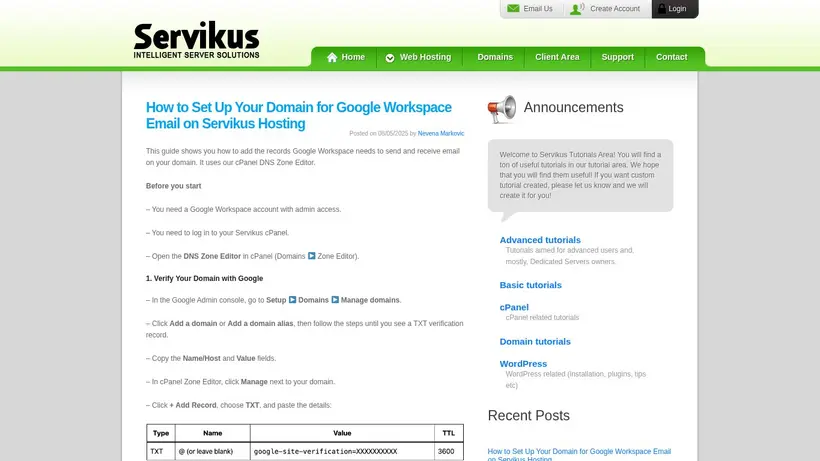This screenshot has height=461, width=820.
Task: Open the Domain tutorials category
Action: [535, 341]
